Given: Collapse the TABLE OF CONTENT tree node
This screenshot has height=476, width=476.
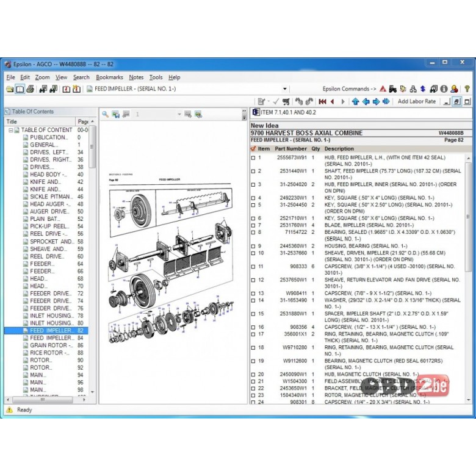Looking at the screenshot, I should (x=10, y=130).
